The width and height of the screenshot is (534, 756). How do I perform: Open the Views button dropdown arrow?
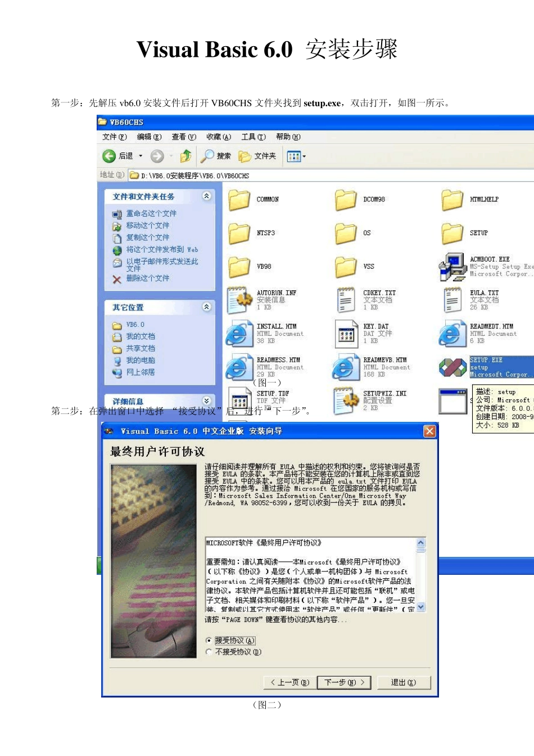[x=304, y=156]
